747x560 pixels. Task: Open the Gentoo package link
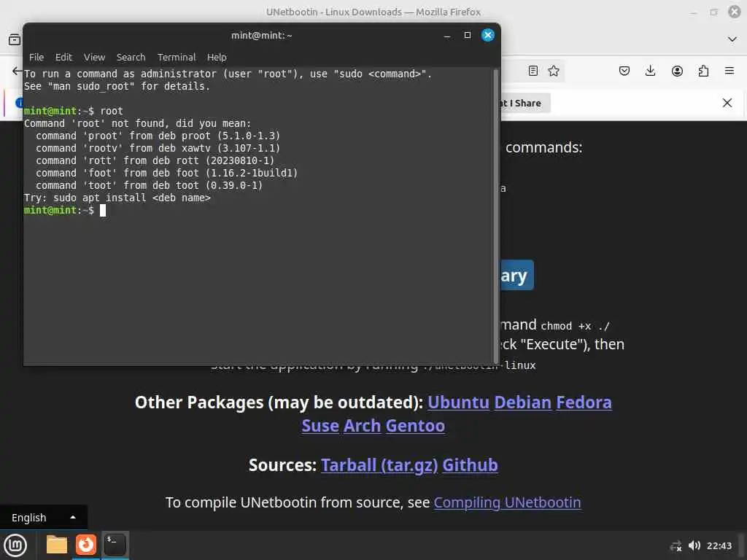pyautogui.click(x=415, y=426)
